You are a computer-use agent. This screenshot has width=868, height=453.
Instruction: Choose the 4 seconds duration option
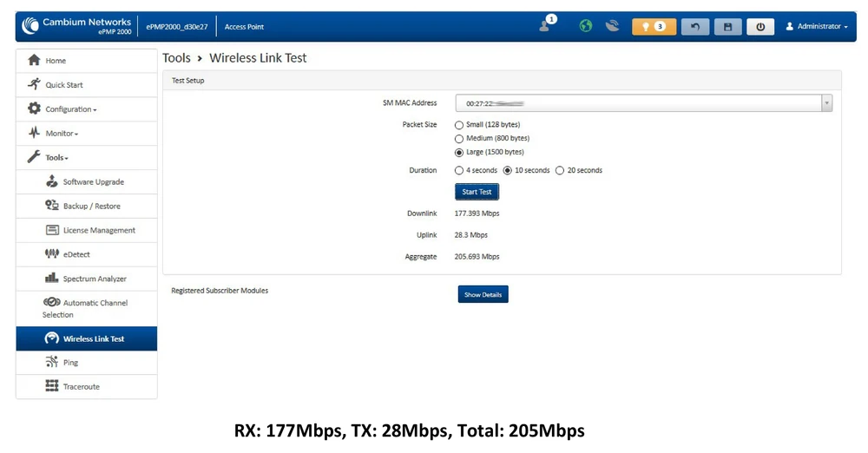(x=459, y=170)
